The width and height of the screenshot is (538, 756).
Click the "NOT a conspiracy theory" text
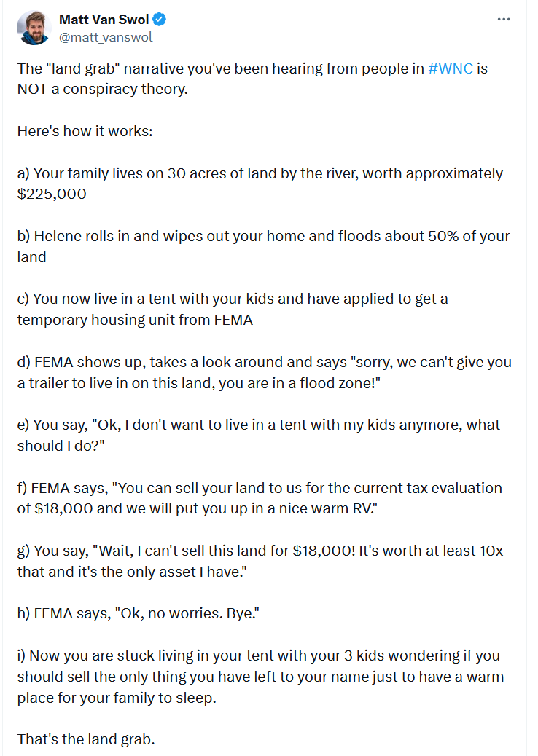click(x=102, y=90)
